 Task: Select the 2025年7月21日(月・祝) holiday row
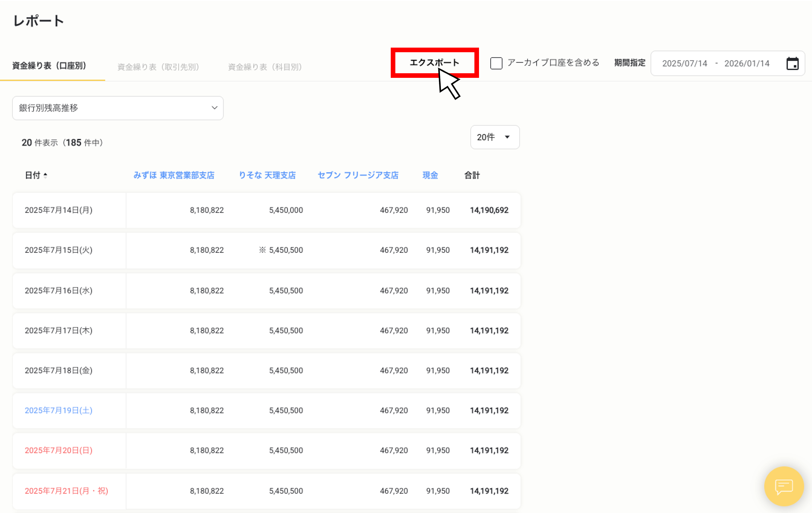[66, 491]
